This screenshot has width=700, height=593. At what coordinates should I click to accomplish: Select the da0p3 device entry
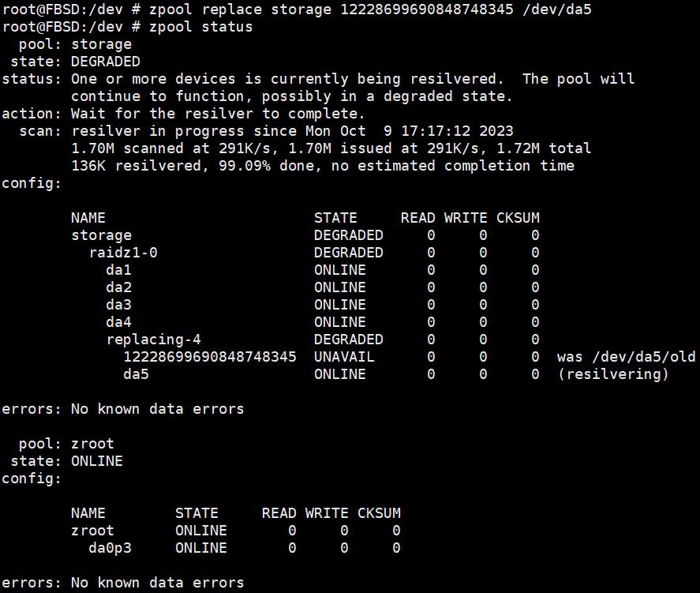110,548
